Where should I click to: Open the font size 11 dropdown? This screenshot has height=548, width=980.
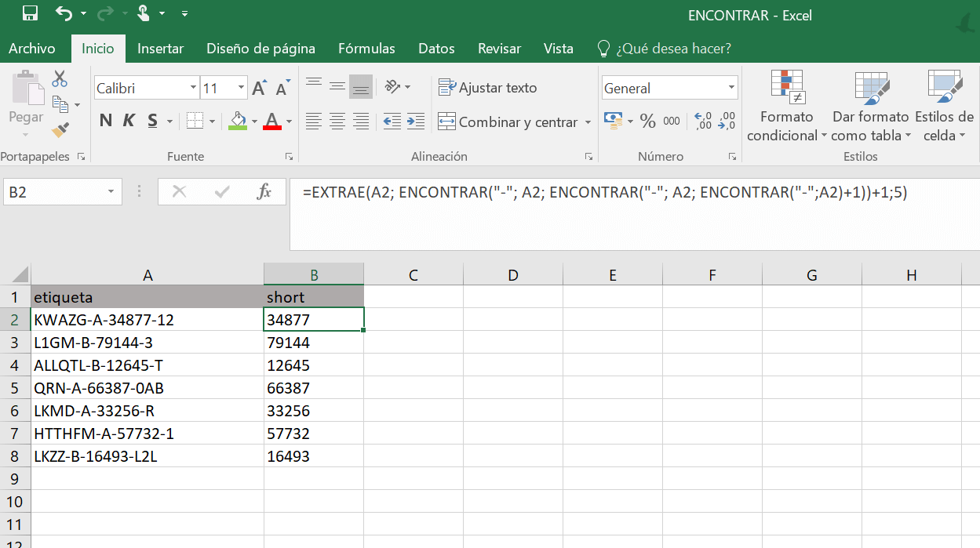241,89
